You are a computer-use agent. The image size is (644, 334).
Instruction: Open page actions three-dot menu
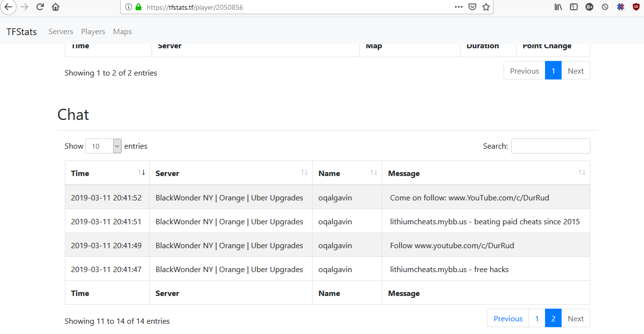tap(459, 7)
